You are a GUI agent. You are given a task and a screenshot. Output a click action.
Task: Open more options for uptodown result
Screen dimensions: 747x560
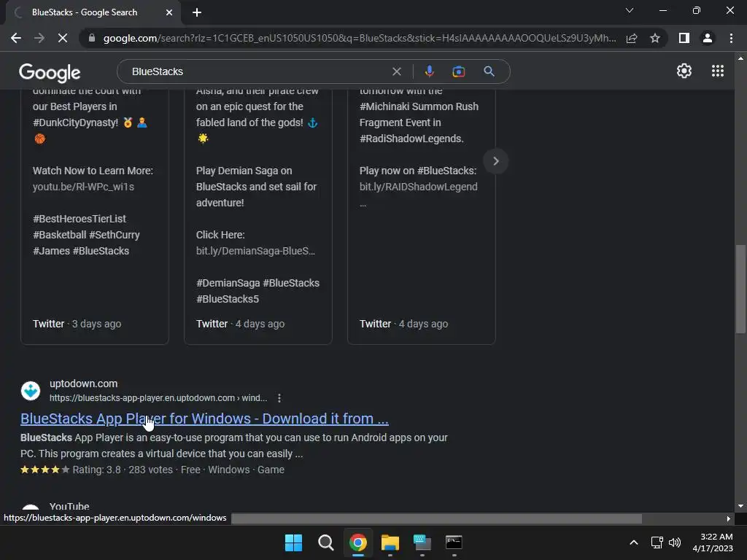pyautogui.click(x=279, y=398)
